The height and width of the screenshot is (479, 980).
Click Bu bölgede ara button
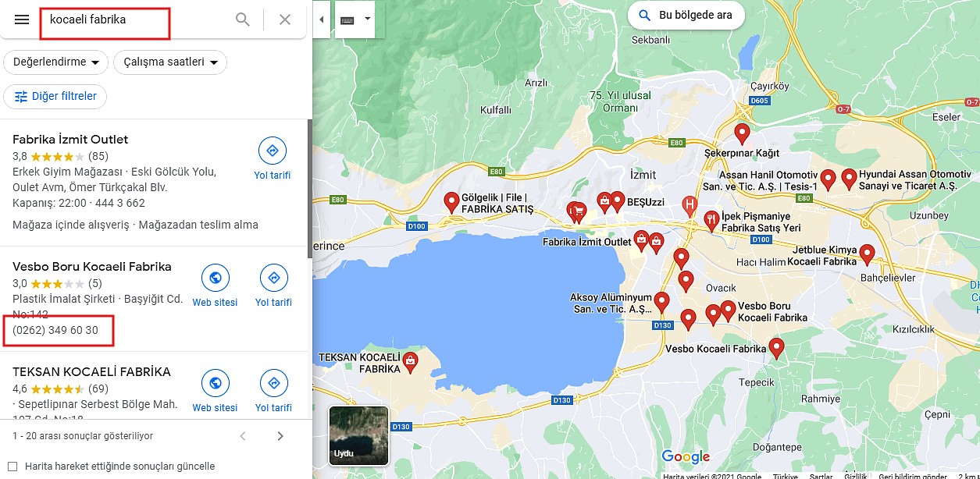click(x=686, y=16)
